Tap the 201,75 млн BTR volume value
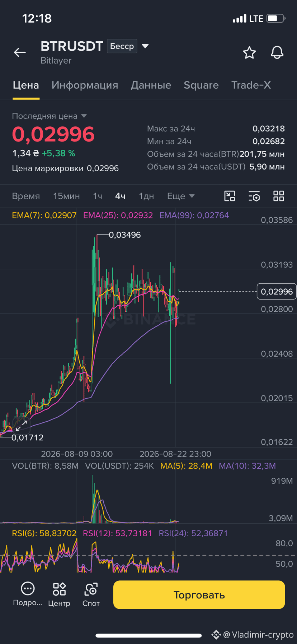The height and width of the screenshot is (644, 297). pos(262,154)
